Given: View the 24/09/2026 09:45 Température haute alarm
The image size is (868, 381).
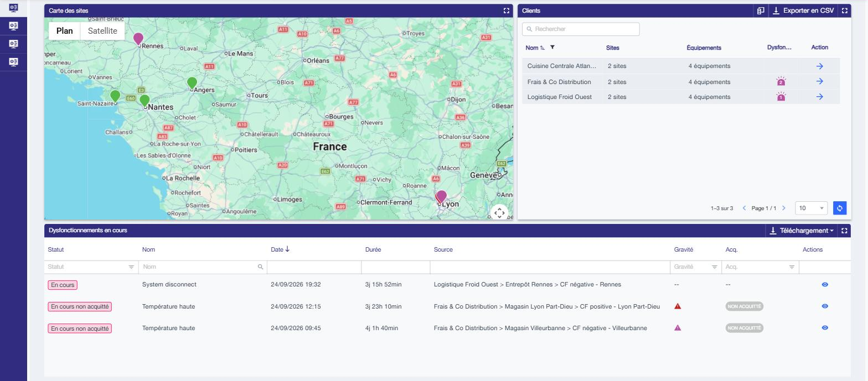Looking at the screenshot, I should pyautogui.click(x=825, y=328).
